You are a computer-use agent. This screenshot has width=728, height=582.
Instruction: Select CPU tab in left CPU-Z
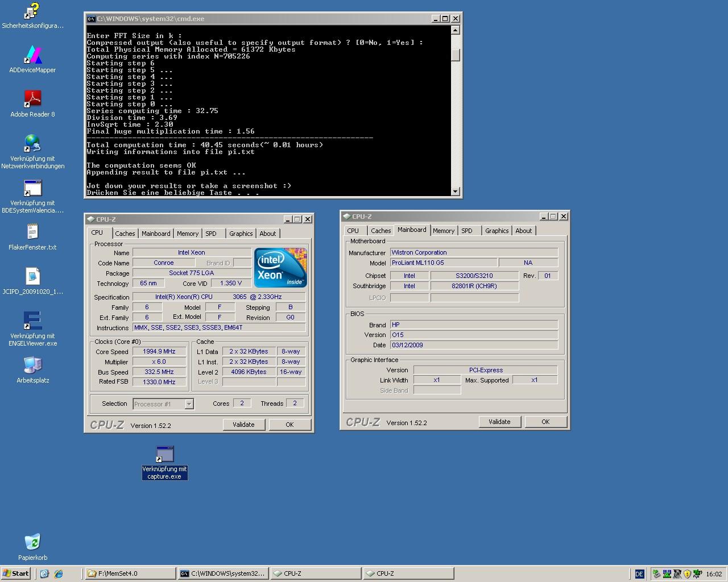(x=97, y=232)
